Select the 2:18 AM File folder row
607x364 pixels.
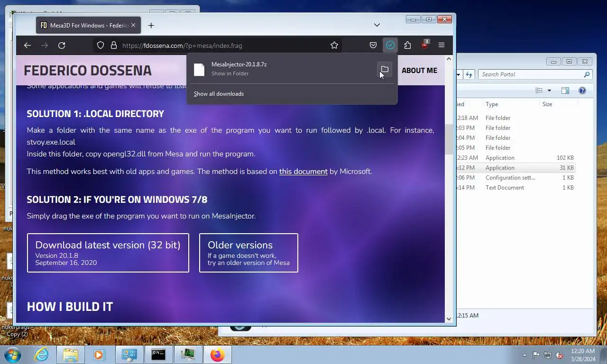tap(516, 118)
